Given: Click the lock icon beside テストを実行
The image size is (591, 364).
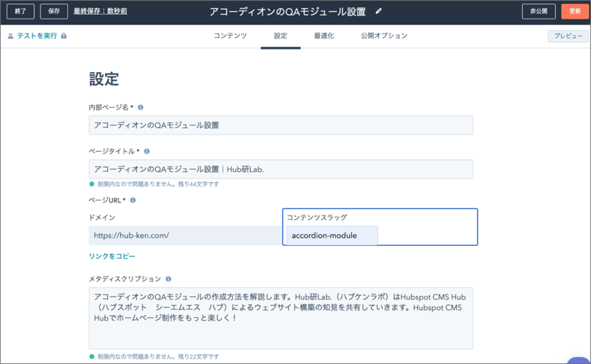Looking at the screenshot, I should point(64,36).
